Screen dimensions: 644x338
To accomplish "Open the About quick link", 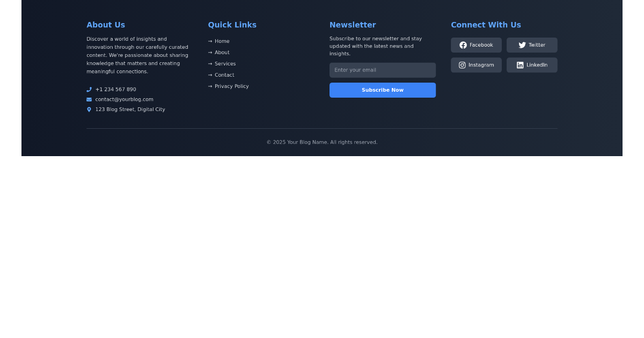I will pos(222,52).
